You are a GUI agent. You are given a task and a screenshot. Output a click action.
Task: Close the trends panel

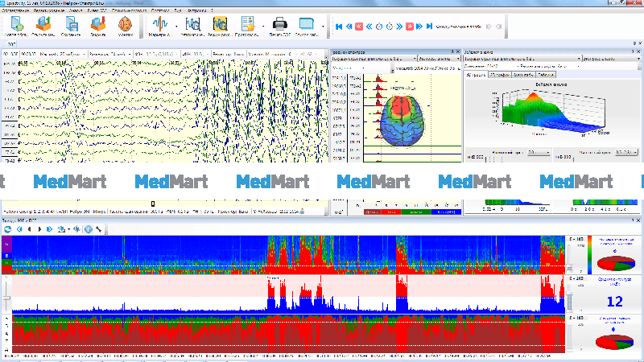pos(638,220)
